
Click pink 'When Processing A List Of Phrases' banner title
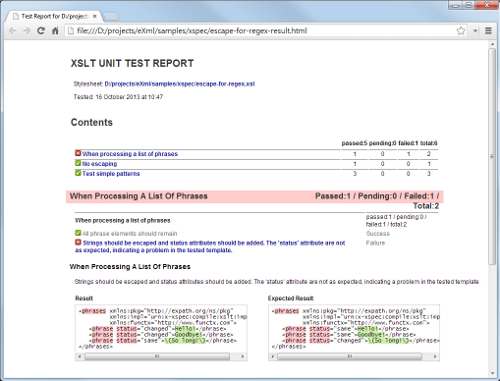pos(139,196)
